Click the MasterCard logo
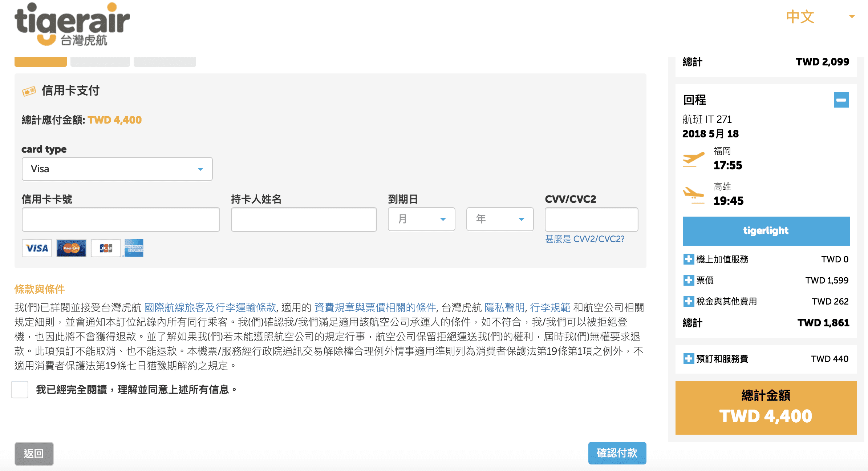Image resolution: width=868 pixels, height=471 pixels. (x=71, y=248)
